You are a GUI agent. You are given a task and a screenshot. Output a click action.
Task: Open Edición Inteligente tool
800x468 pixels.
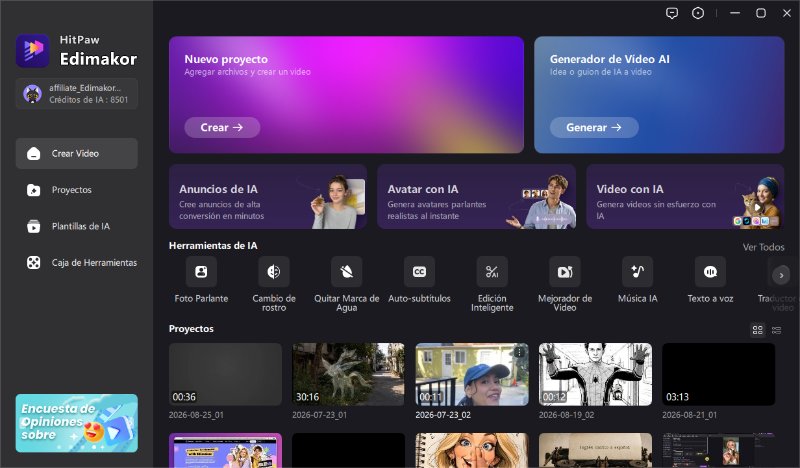pyautogui.click(x=492, y=284)
